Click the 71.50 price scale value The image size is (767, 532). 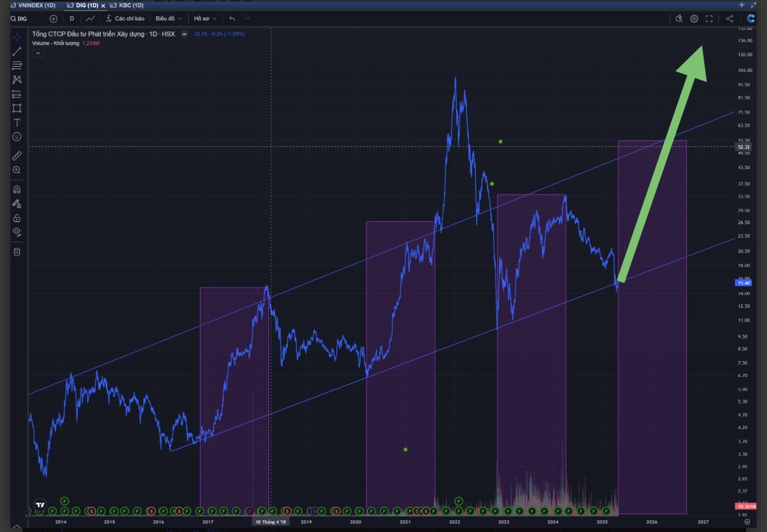[744, 112]
